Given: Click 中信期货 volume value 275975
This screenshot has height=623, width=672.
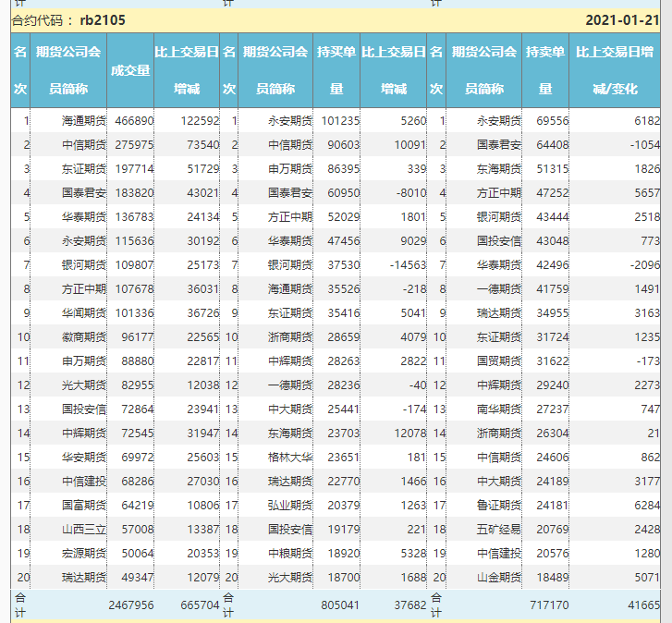Looking at the screenshot, I should pyautogui.click(x=134, y=145).
